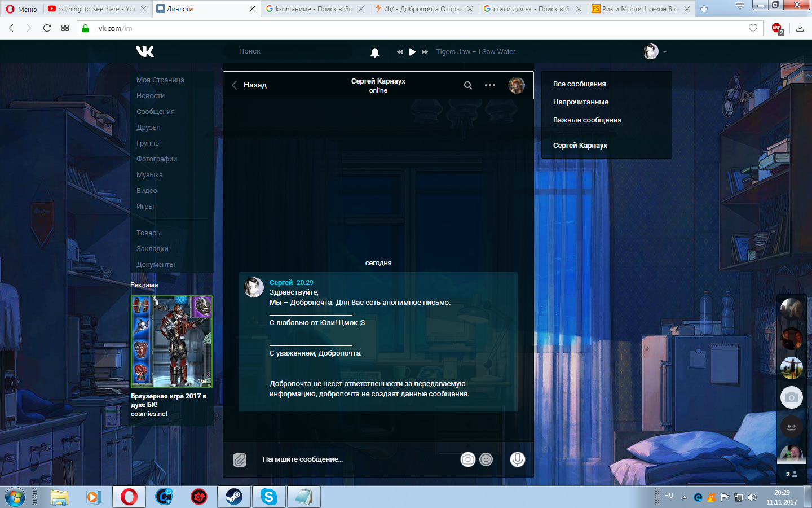
Task: Open Сергей Карнаух name in chat header
Action: tap(378, 81)
